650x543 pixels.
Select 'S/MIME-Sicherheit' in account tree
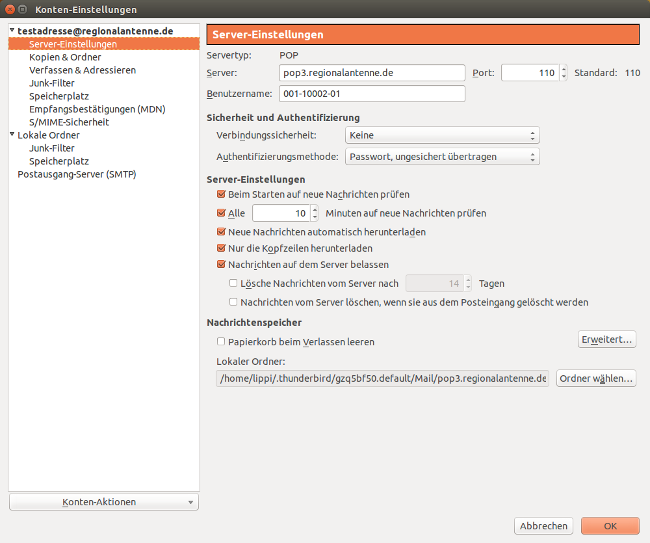[x=69, y=122]
